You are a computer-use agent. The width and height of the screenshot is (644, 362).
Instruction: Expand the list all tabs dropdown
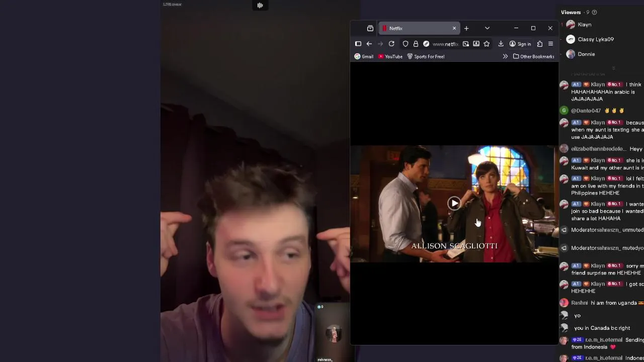(x=487, y=28)
